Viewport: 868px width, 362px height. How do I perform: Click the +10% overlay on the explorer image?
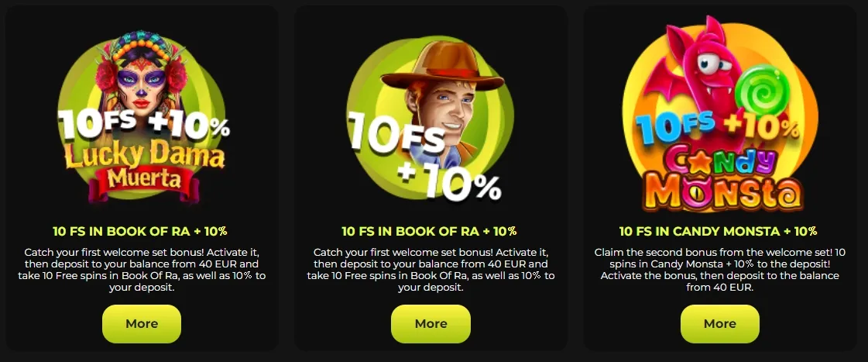450,181
